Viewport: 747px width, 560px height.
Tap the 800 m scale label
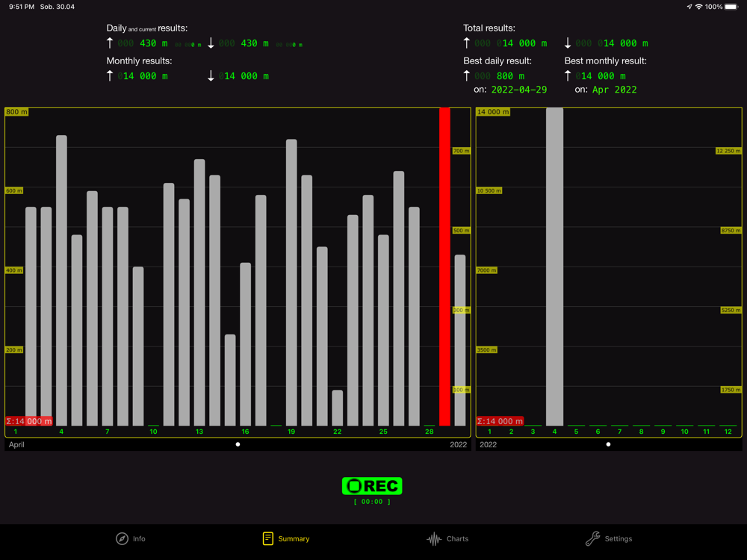pyautogui.click(x=16, y=112)
